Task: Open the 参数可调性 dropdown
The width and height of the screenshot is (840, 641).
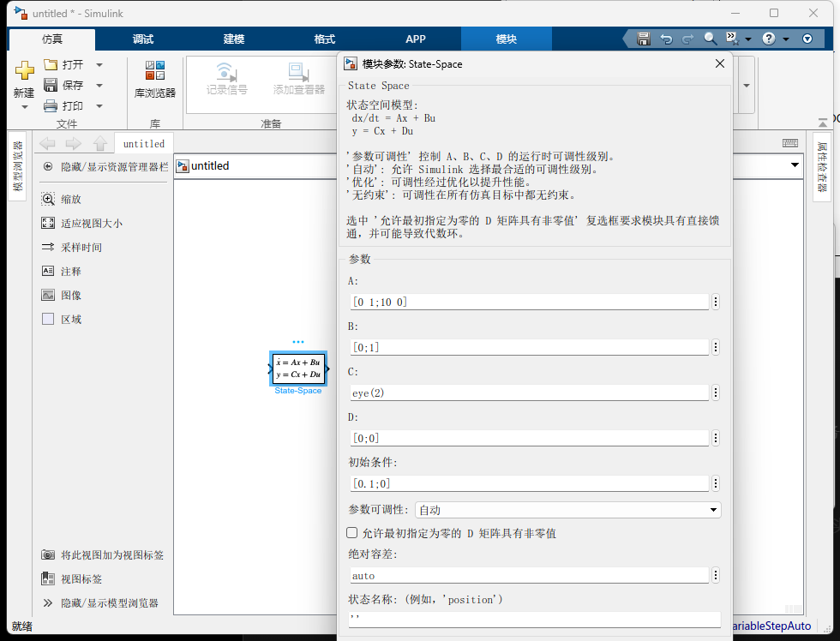Action: tap(567, 510)
